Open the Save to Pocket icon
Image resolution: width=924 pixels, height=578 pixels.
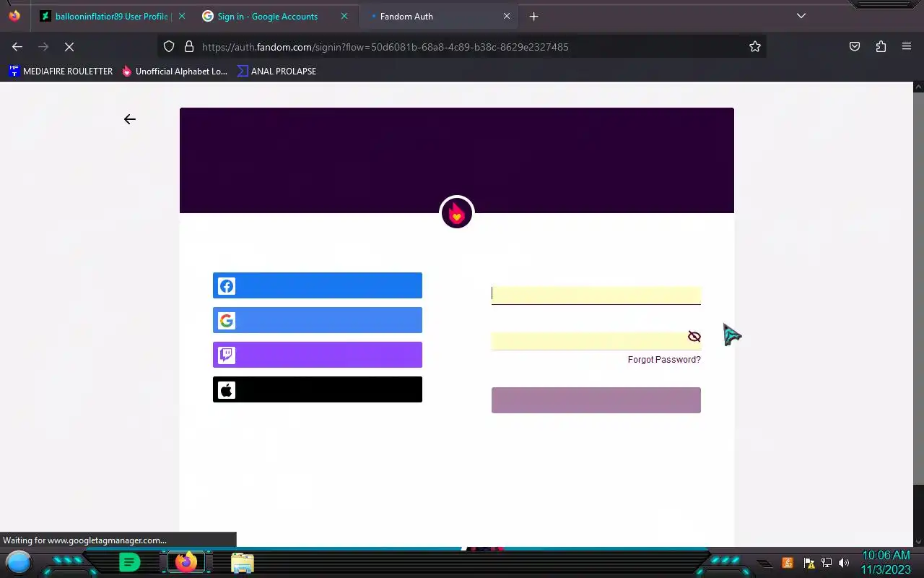pos(855,47)
